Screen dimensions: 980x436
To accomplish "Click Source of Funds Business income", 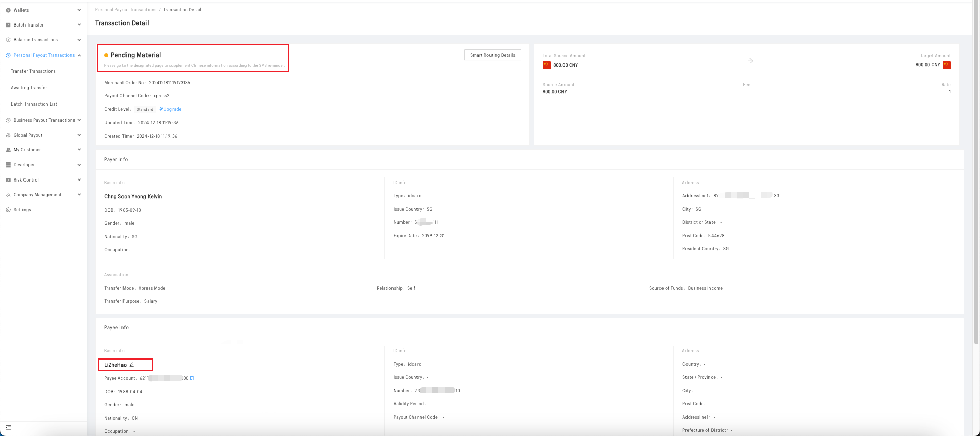I will tap(686, 288).
